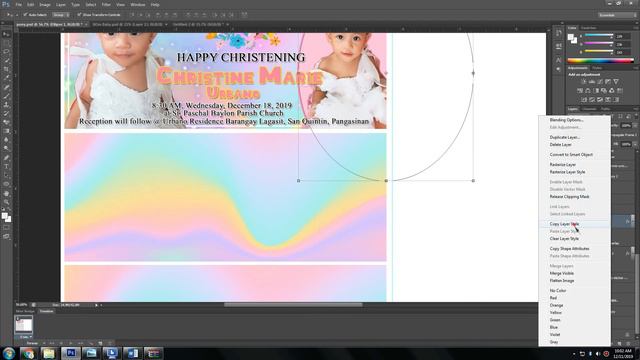This screenshot has width=640, height=360.
Task: Add a Vibrance adjustment
Action: point(616,82)
